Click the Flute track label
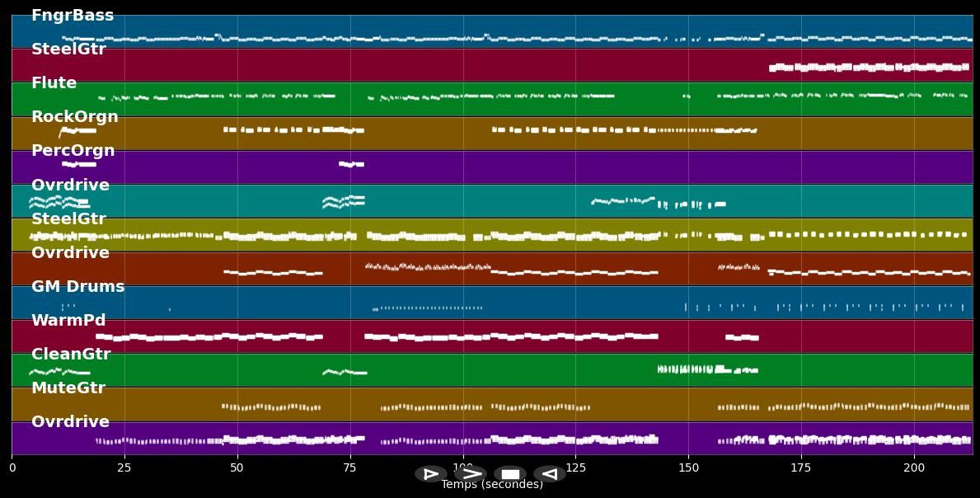Screen dimensions: 980x498 click(54, 83)
